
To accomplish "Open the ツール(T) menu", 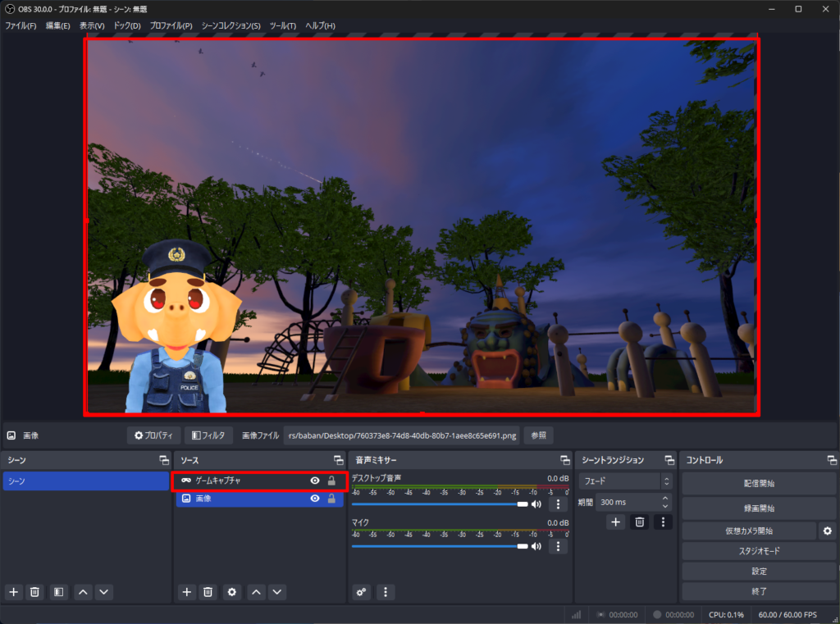I will pos(282,25).
